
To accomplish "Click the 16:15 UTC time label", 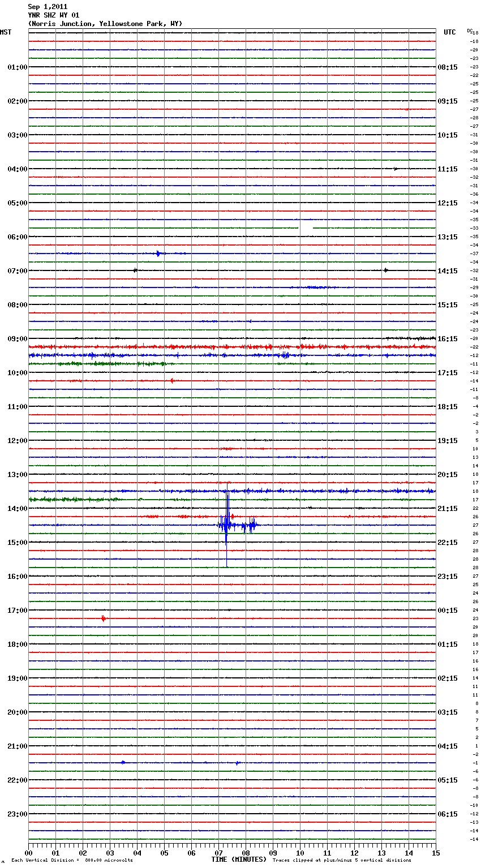I will pos(448,339).
